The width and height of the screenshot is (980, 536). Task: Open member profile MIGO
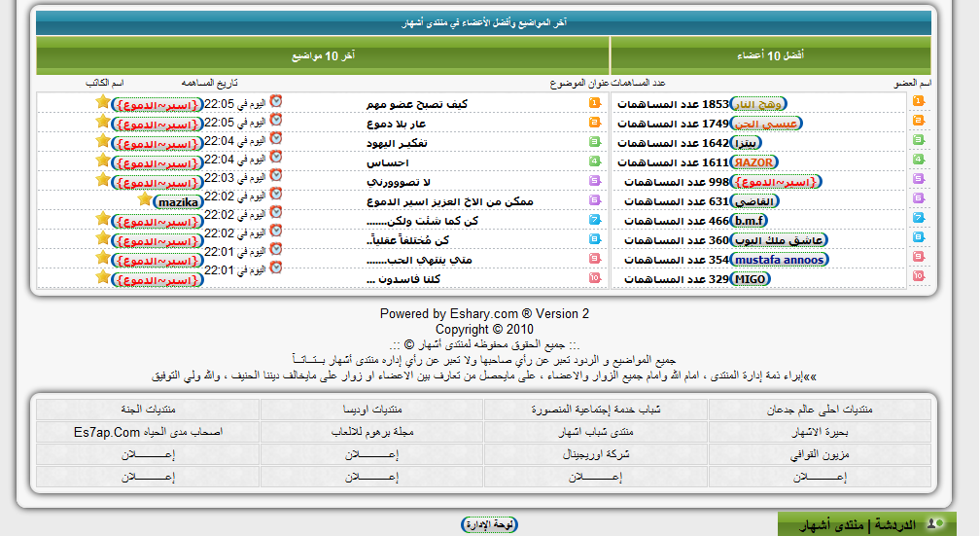(x=750, y=278)
